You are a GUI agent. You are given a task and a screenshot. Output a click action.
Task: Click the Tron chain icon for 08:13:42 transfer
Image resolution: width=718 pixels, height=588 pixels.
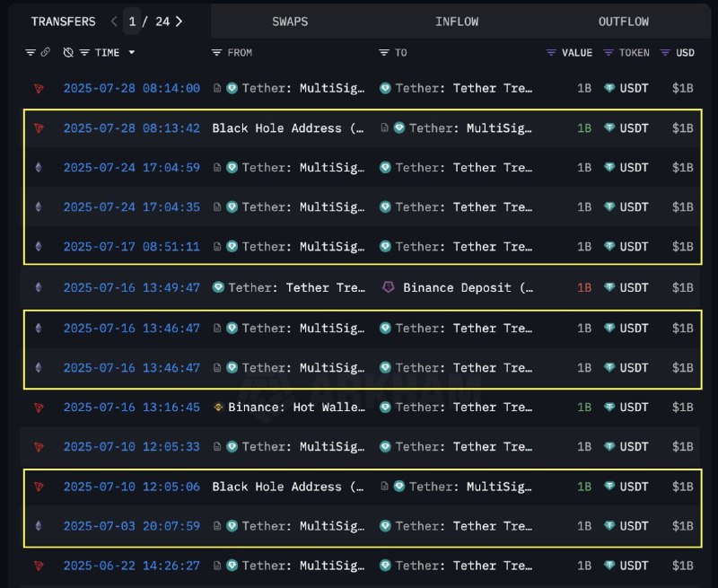tap(39, 128)
